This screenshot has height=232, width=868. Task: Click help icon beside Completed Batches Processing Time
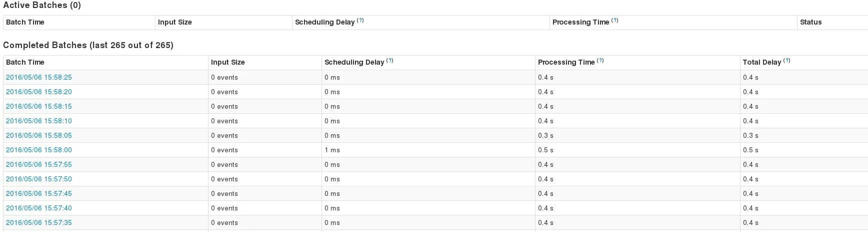click(x=600, y=61)
